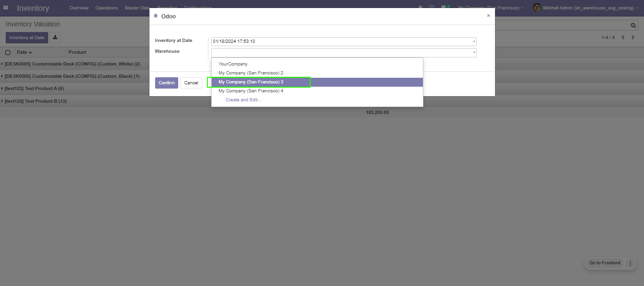Choose My Company (San Francisco) 4 option
The image size is (644, 286).
pyautogui.click(x=317, y=91)
